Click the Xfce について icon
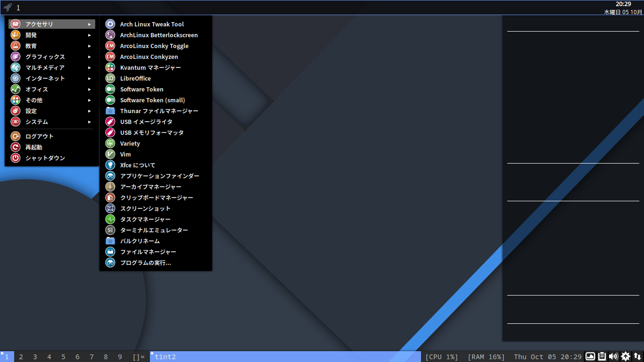This screenshot has width=644, height=362. (110, 165)
